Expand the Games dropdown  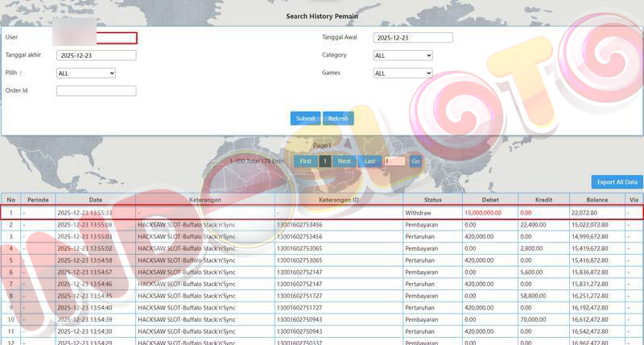click(x=402, y=73)
